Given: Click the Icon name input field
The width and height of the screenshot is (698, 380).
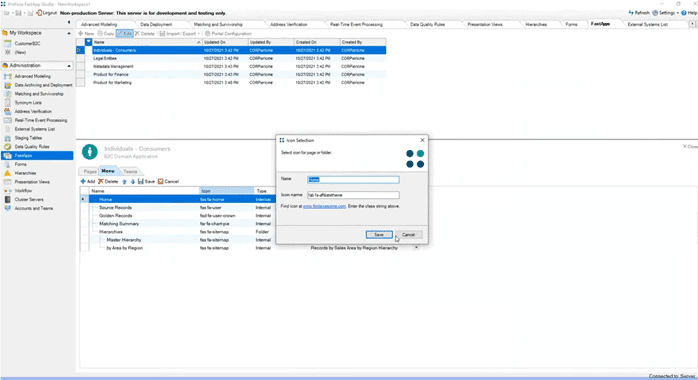Looking at the screenshot, I should [353, 195].
